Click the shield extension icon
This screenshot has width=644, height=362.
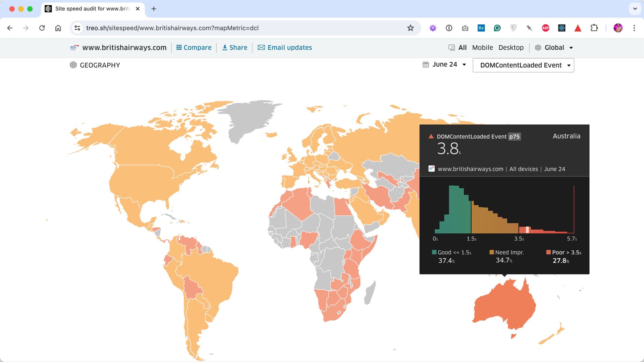tap(513, 28)
